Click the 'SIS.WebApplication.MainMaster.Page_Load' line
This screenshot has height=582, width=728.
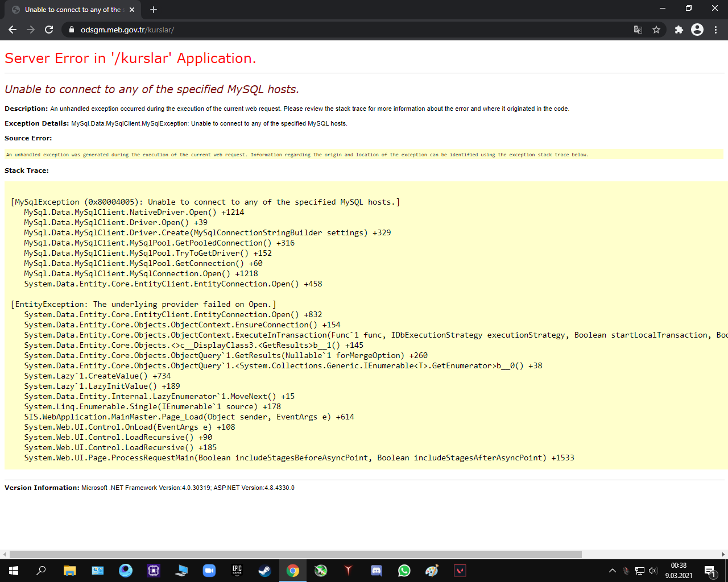coord(189,417)
